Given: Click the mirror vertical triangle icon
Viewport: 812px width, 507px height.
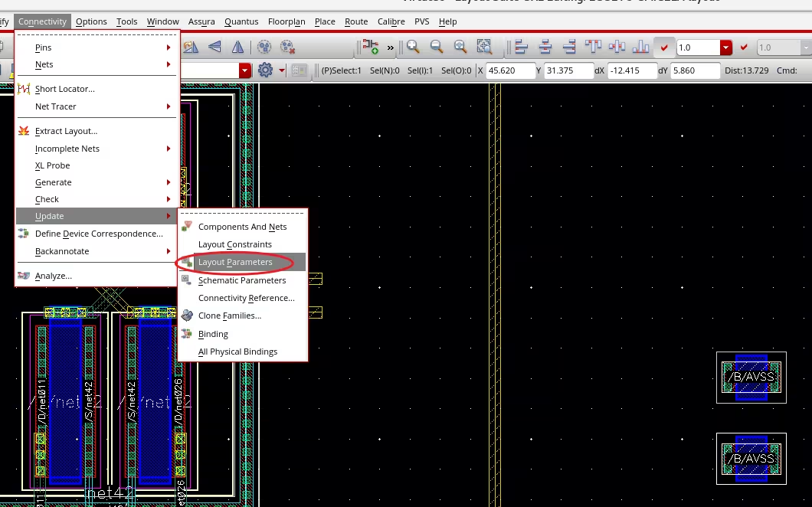Looking at the screenshot, I should pos(237,47).
